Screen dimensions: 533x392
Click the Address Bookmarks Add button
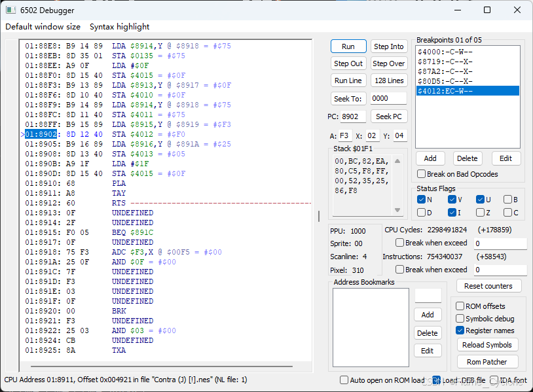point(428,315)
